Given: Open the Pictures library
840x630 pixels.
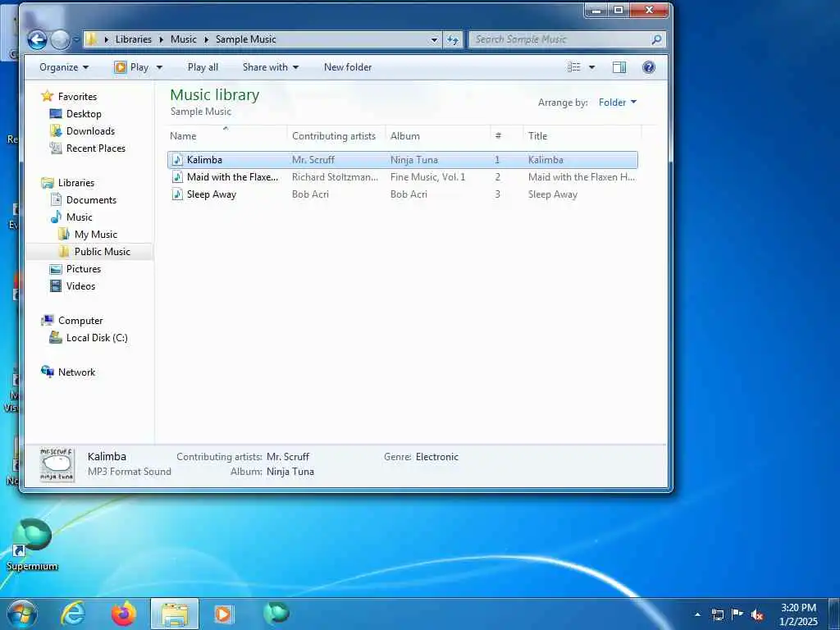Looking at the screenshot, I should [x=83, y=269].
